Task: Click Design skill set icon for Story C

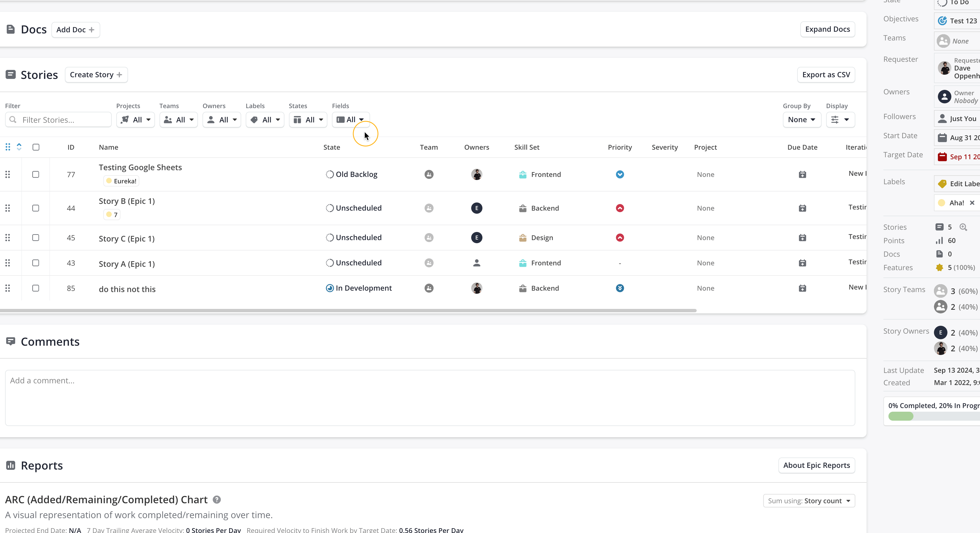Action: coord(523,237)
